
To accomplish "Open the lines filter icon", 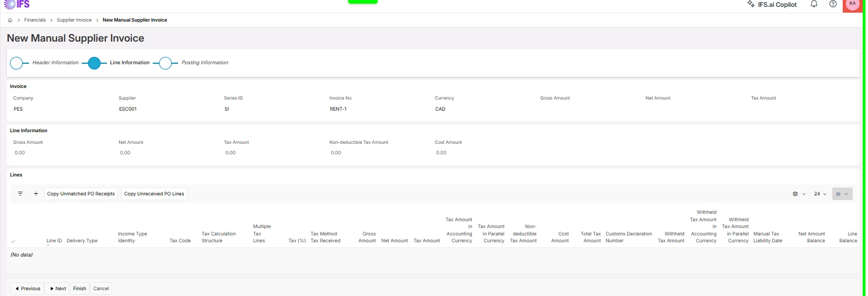I will [20, 194].
